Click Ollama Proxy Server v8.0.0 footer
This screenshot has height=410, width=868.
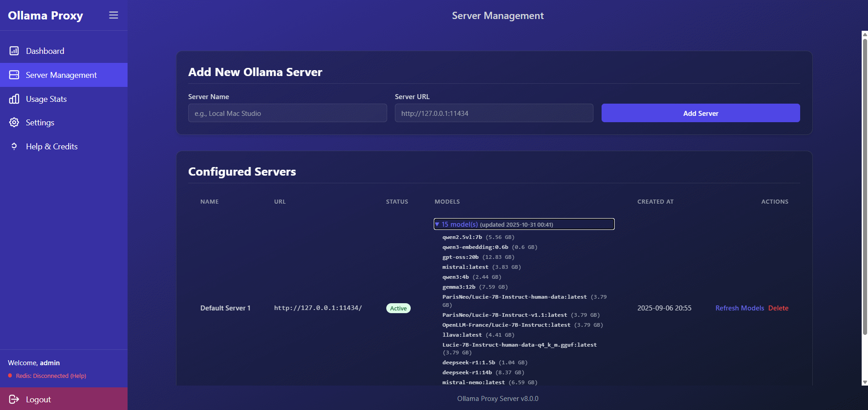[x=498, y=399]
